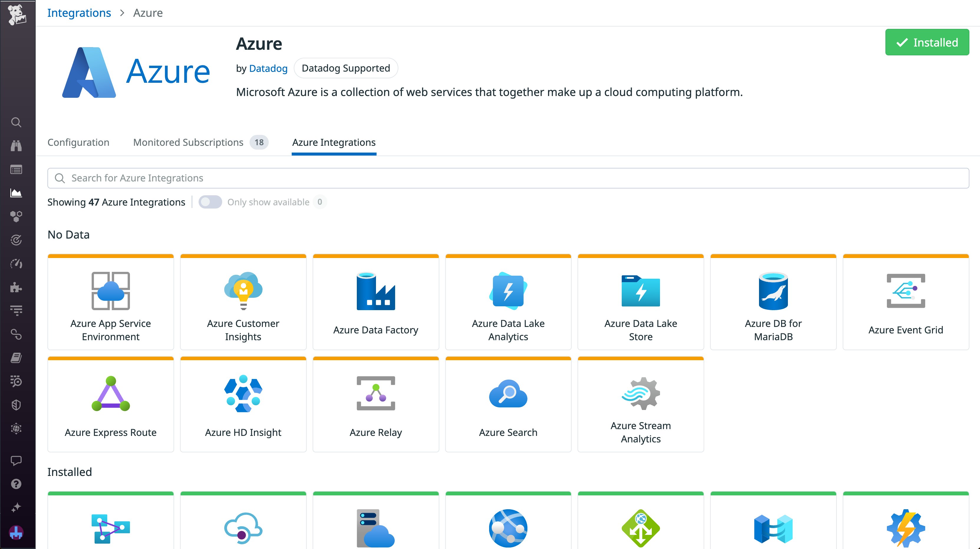
Task: Open the binoculars icon in the sidebar
Action: pyautogui.click(x=16, y=146)
